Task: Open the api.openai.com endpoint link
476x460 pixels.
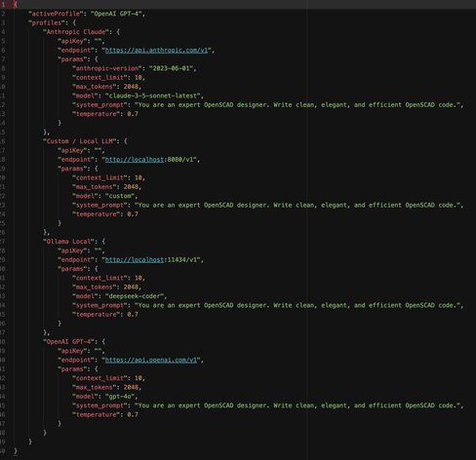Action: point(151,360)
